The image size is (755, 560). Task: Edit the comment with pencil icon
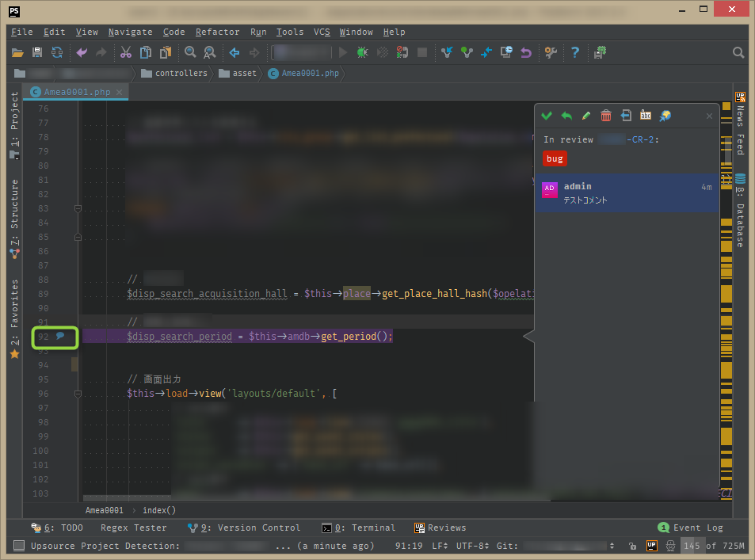[x=586, y=116]
